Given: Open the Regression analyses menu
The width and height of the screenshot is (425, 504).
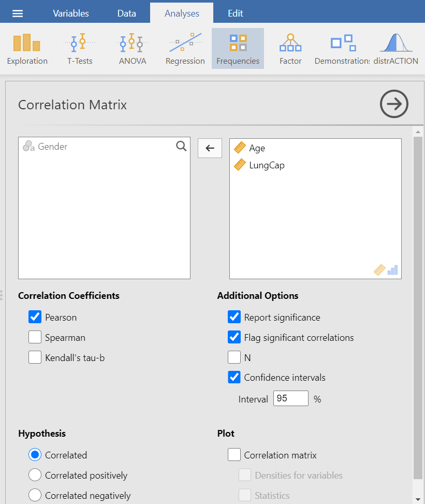Looking at the screenshot, I should point(185,50).
